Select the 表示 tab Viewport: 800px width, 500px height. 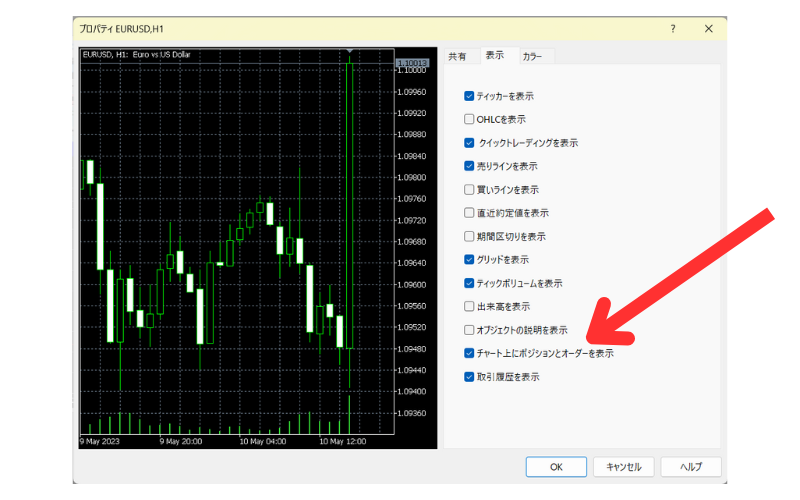pos(494,55)
